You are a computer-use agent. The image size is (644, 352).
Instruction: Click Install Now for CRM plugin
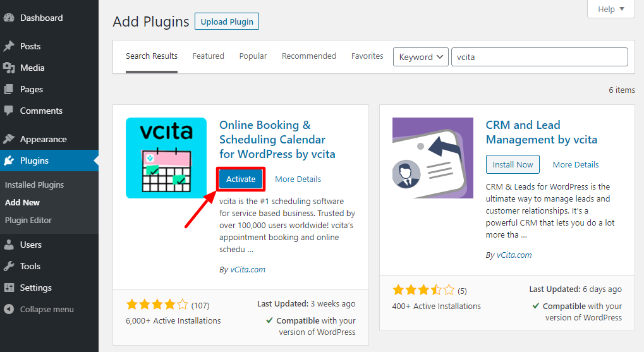click(x=513, y=164)
